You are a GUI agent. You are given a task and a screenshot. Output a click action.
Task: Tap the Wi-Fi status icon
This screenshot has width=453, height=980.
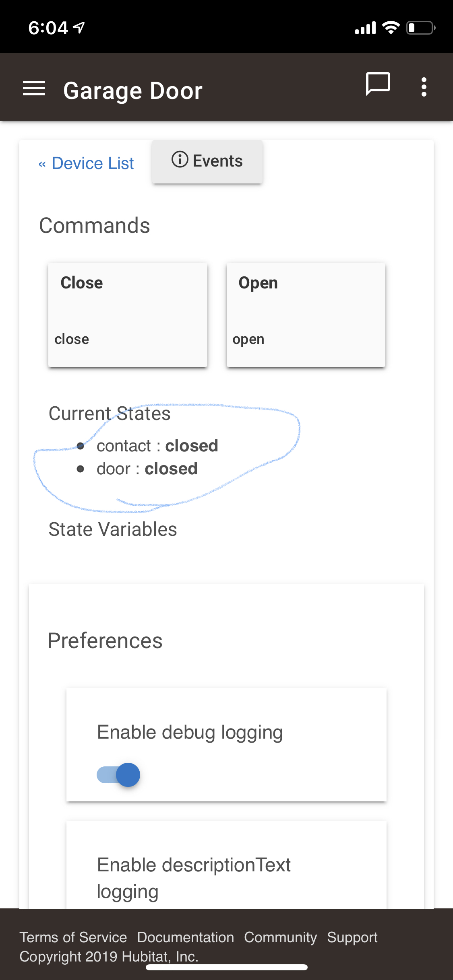click(391, 28)
